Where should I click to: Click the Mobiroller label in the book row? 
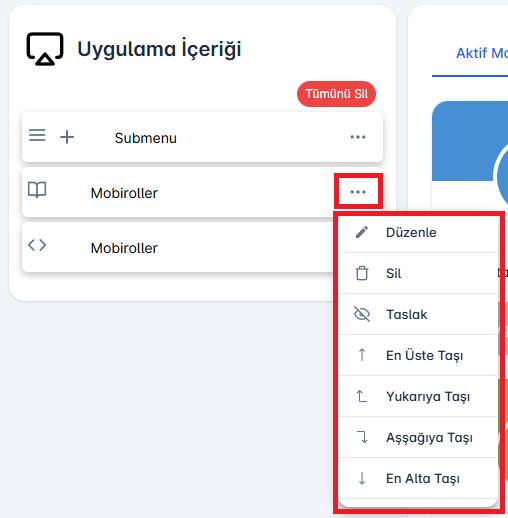pyautogui.click(x=124, y=193)
